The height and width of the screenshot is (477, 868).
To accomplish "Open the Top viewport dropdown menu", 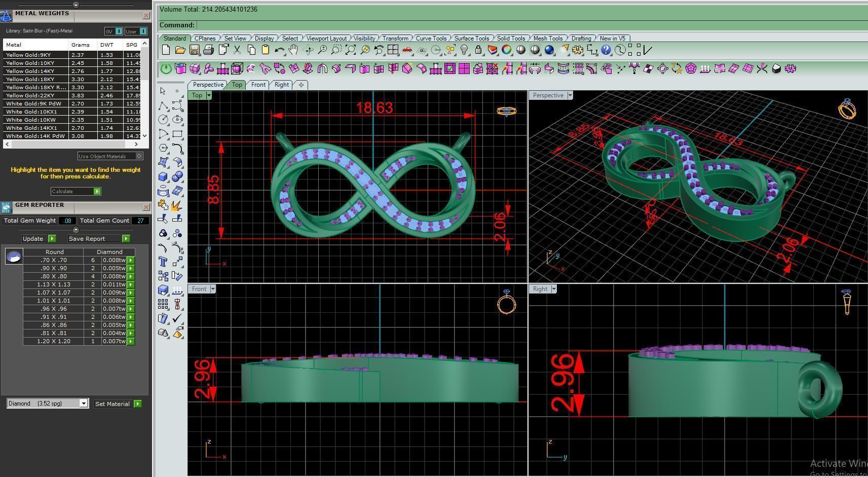I will coord(208,95).
